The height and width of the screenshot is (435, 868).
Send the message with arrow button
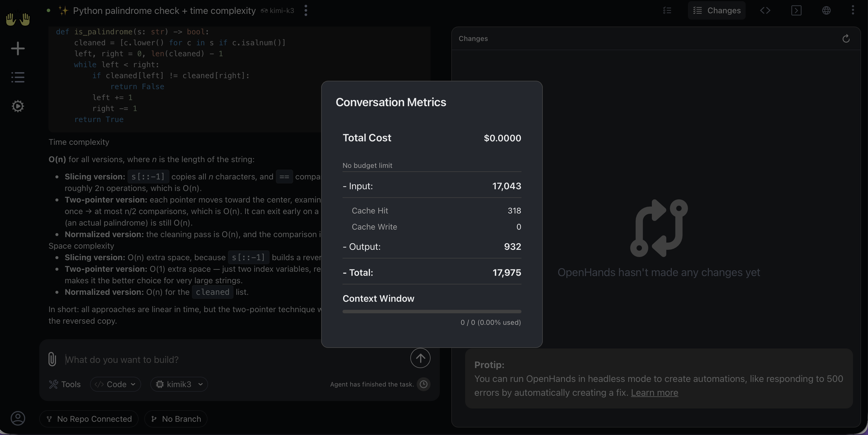click(x=420, y=358)
